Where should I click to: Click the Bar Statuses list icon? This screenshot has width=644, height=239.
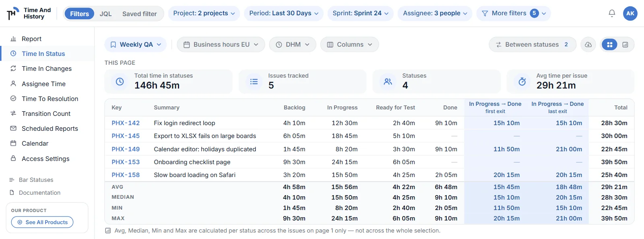click(12, 180)
